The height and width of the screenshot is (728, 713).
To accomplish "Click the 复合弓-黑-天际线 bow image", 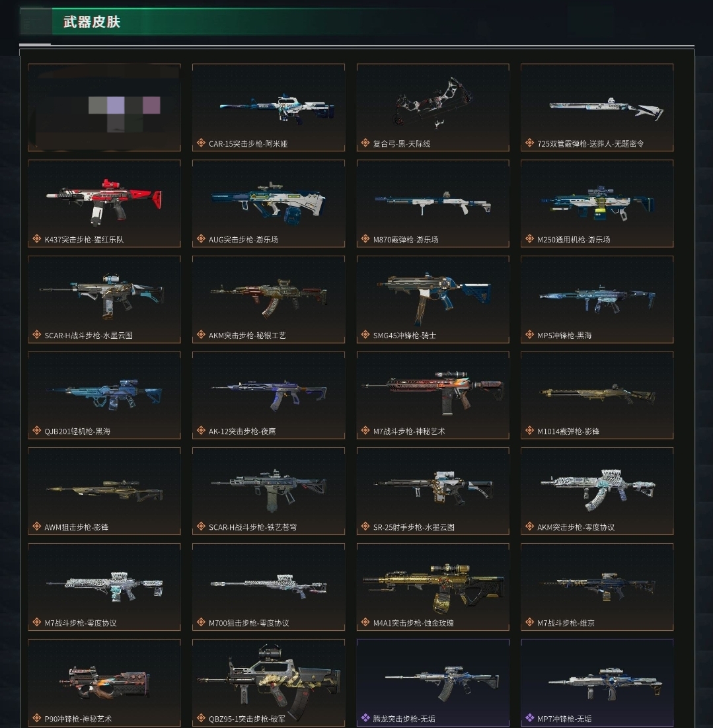I will point(433,104).
